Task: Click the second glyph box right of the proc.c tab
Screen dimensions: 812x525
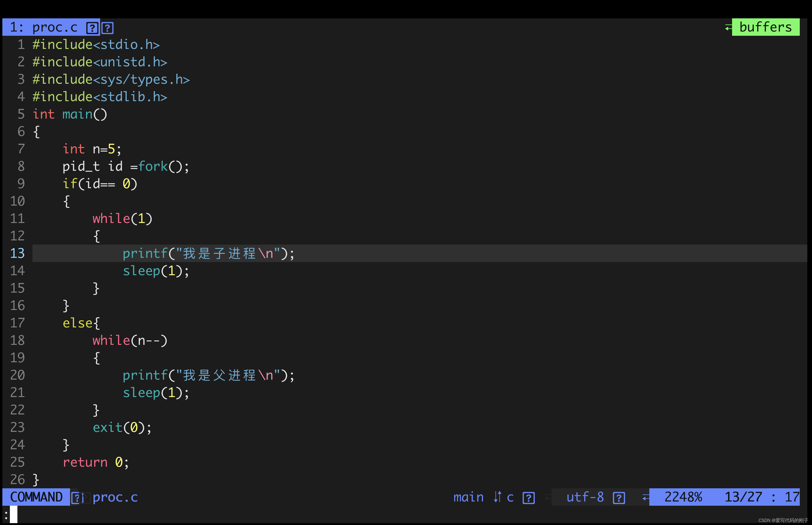Action: pyautogui.click(x=107, y=28)
